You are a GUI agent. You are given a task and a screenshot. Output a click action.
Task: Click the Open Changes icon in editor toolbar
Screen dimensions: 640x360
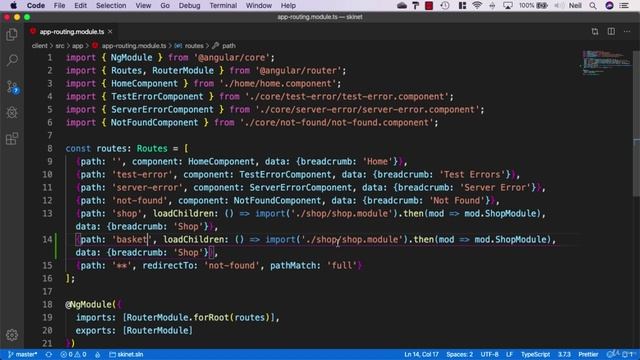(595, 31)
